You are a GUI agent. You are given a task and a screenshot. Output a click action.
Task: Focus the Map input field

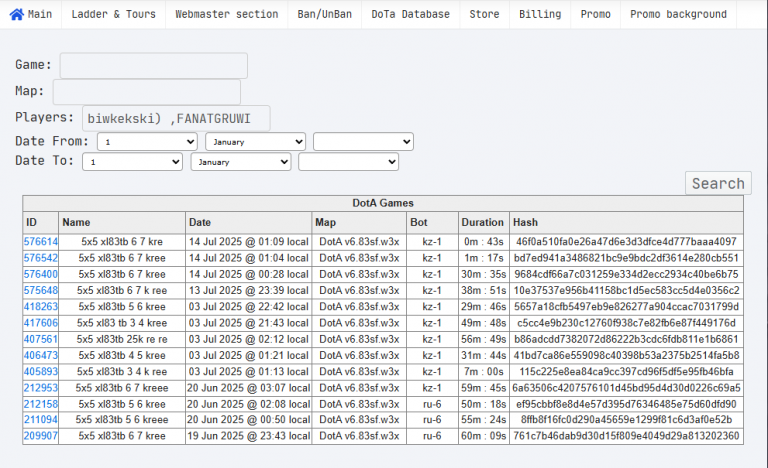147,92
